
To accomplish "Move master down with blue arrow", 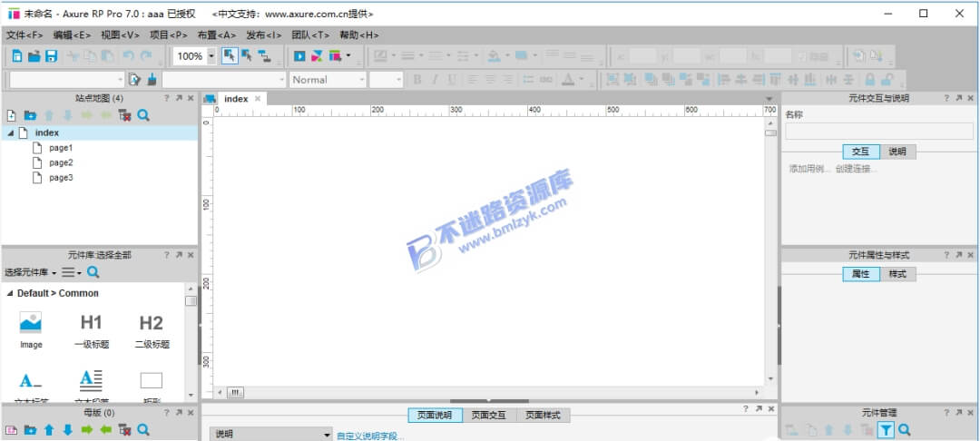I will pyautogui.click(x=67, y=430).
